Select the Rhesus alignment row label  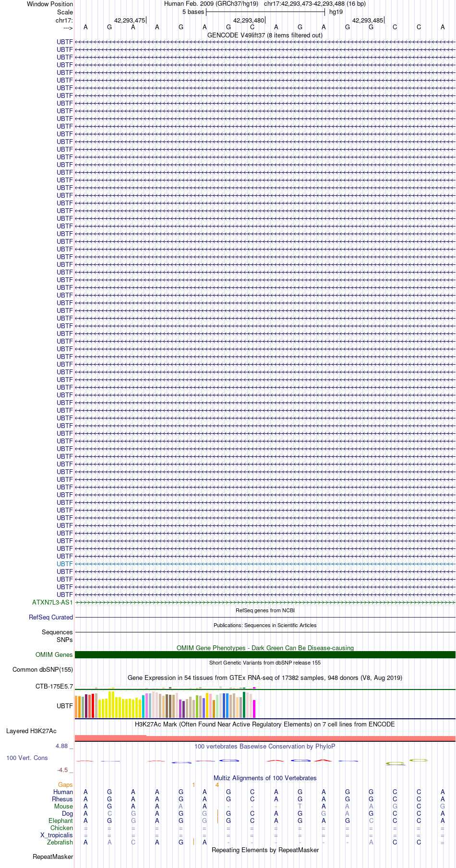(x=62, y=799)
